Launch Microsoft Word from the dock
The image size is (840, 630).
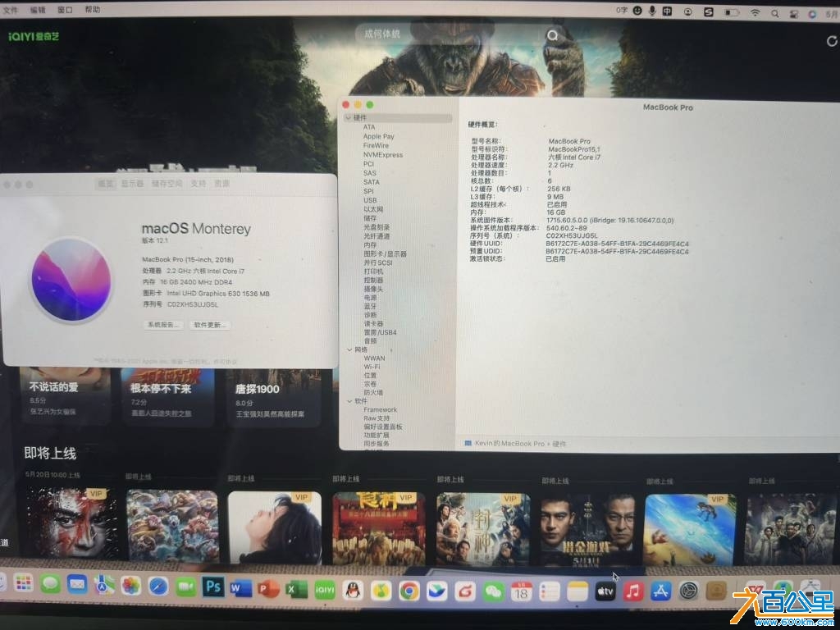click(240, 588)
